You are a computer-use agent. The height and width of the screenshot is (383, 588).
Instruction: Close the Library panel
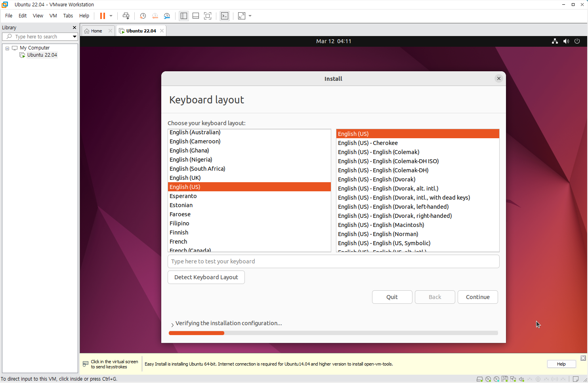point(74,28)
